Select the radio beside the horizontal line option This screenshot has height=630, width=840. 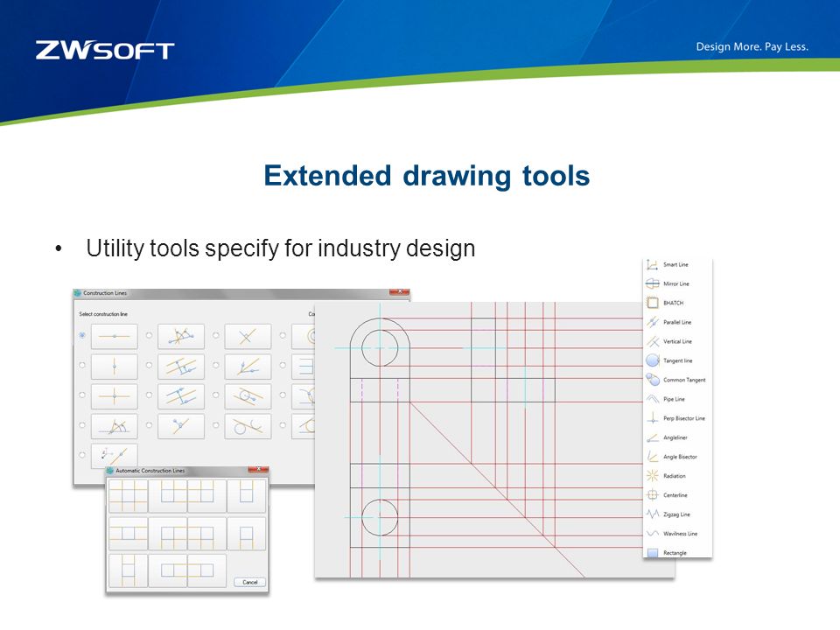pos(82,335)
